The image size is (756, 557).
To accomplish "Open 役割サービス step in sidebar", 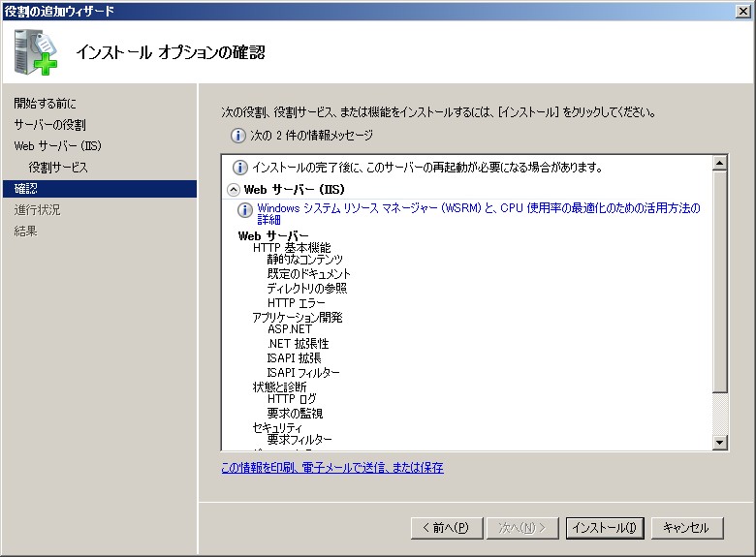I will click(58, 168).
